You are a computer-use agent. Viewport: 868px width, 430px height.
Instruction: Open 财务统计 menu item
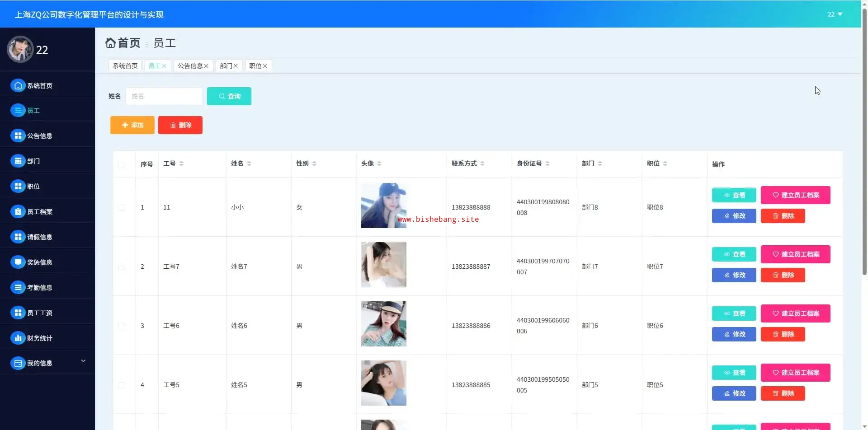pyautogui.click(x=47, y=338)
